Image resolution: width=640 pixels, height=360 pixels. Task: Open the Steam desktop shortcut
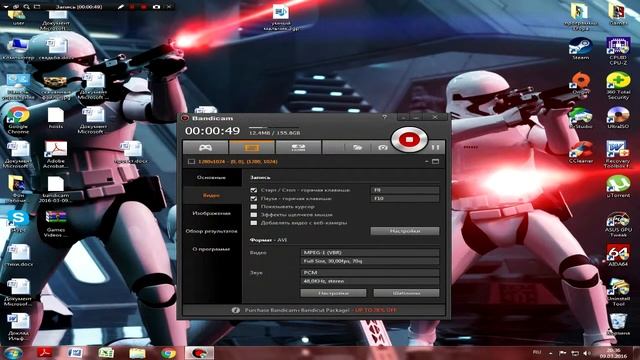[x=580, y=49]
